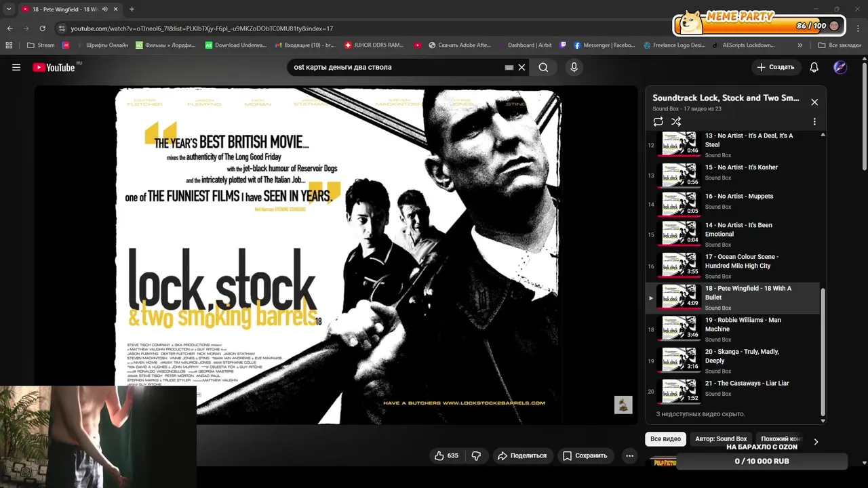The height and width of the screenshot is (488, 868).
Task: Open the Chrome apps grid icon
Action: [x=9, y=45]
